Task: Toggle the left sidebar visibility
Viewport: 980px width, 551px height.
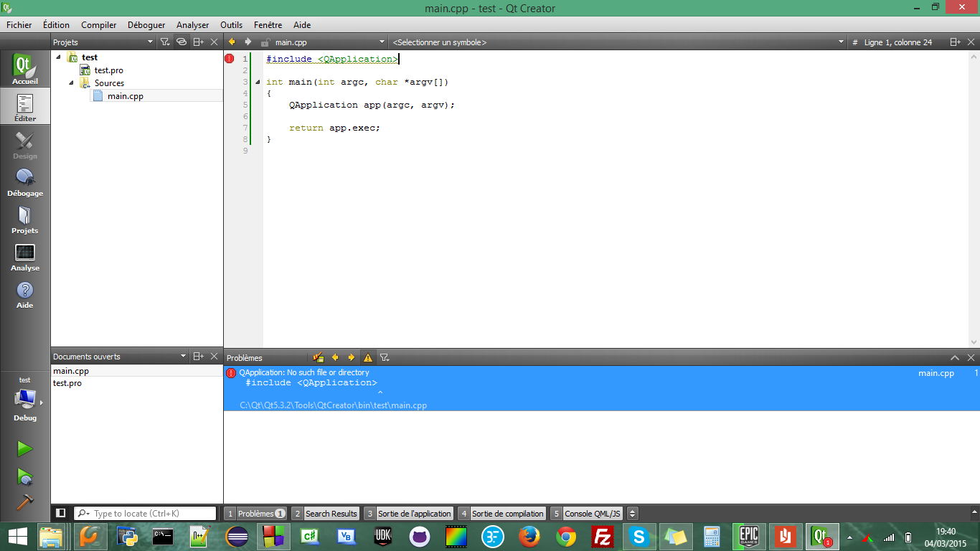Action: click(61, 513)
